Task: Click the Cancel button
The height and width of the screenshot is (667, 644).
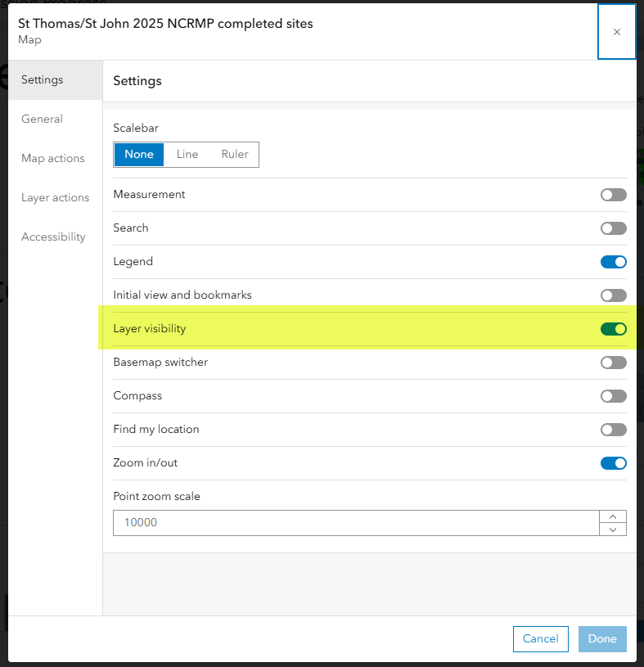Action: (540, 639)
